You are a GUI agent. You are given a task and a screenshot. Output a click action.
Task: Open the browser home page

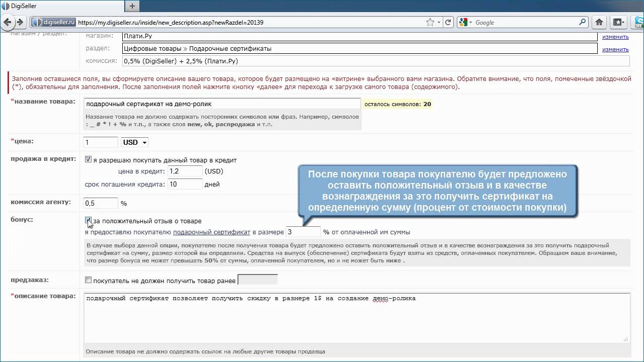[599, 22]
